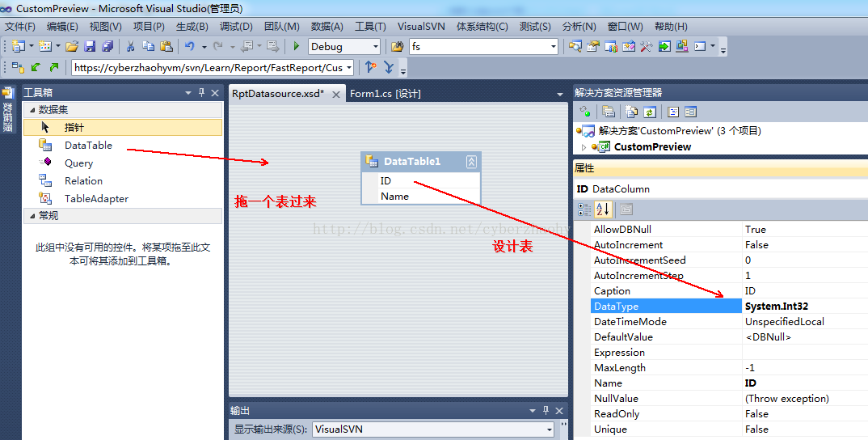Pin the Output panel
868x440 pixels.
(546, 411)
